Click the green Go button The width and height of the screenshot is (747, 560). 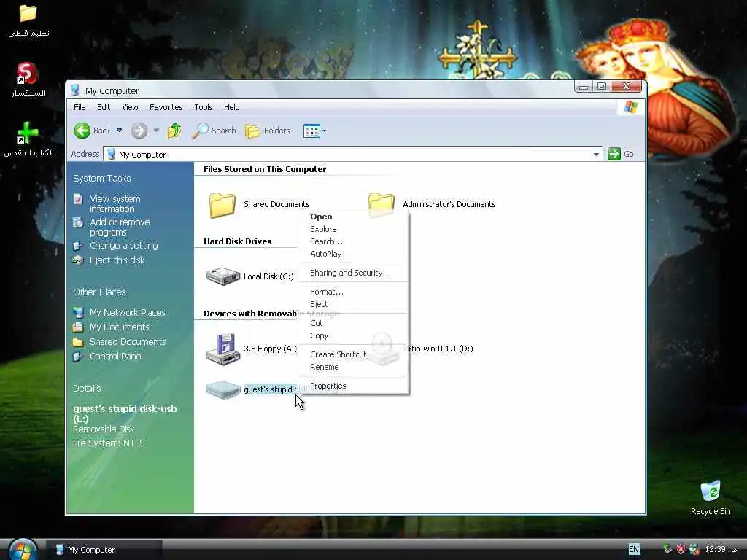click(x=621, y=154)
